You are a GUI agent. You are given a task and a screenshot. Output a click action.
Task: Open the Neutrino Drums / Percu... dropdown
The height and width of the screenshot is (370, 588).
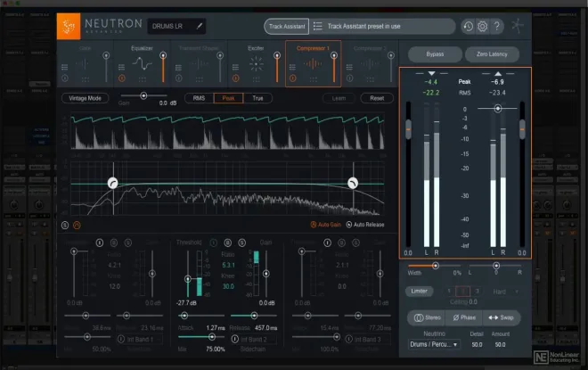point(434,344)
